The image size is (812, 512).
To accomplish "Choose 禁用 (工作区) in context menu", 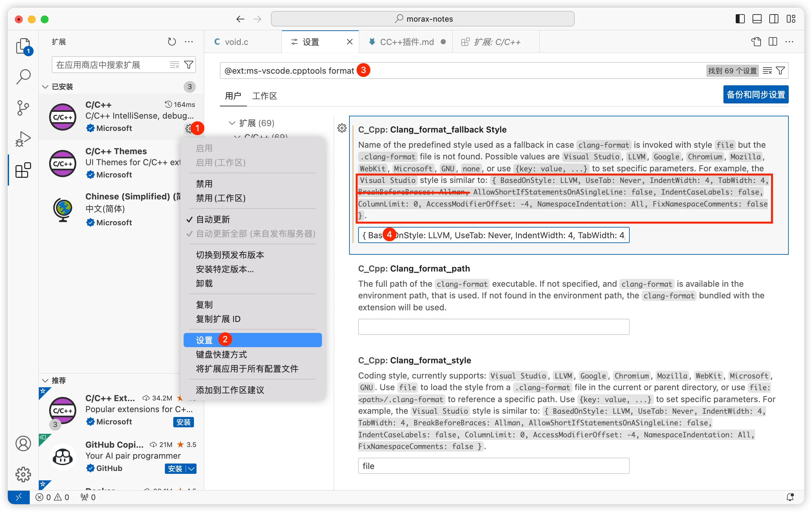I will (252, 198).
